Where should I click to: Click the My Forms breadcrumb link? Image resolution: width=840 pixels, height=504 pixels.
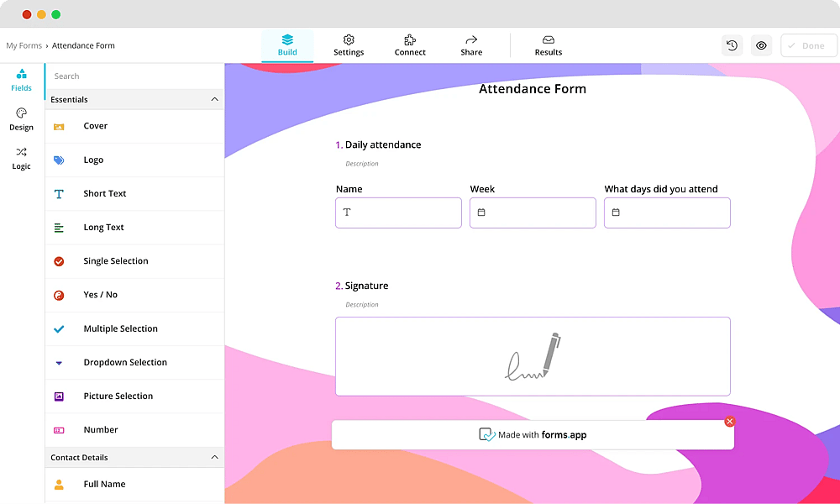point(24,45)
